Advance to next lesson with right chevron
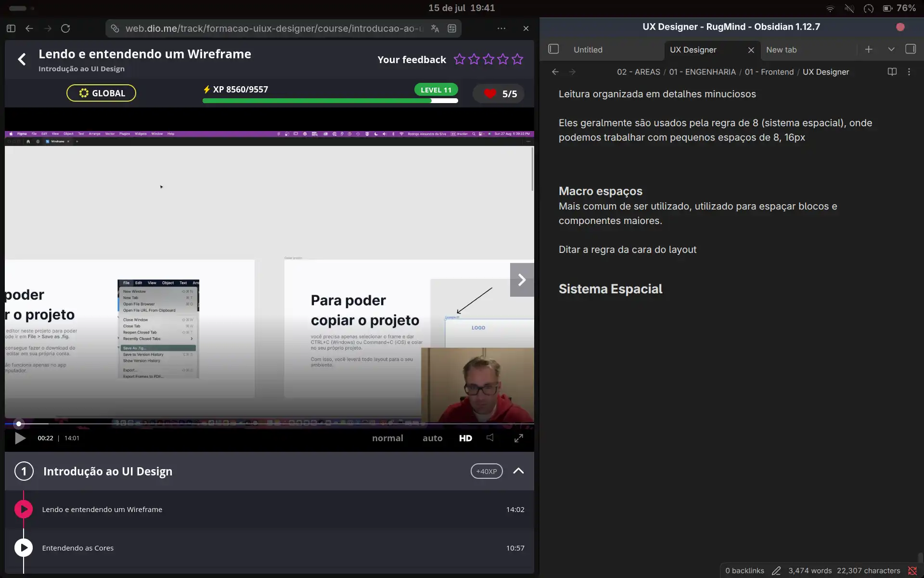The width and height of the screenshot is (924, 578). (522, 280)
